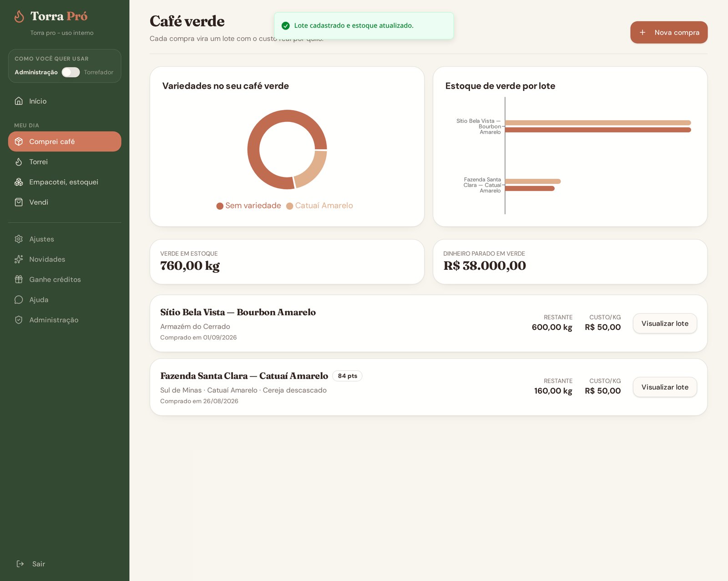
Task: Click the 160,00 kg remaining value
Action: [x=553, y=391]
